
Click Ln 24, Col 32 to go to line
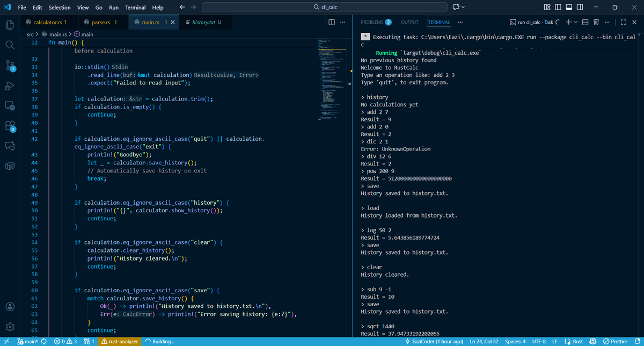485,341
